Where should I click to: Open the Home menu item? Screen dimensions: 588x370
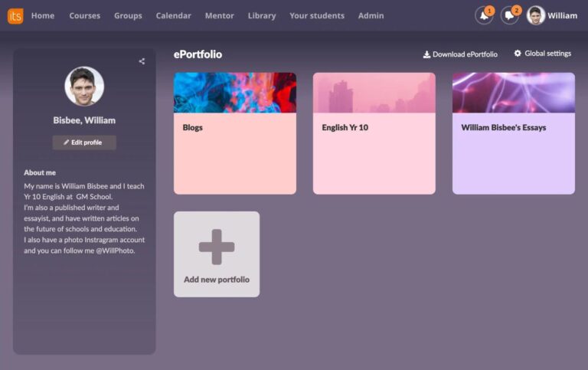[43, 15]
